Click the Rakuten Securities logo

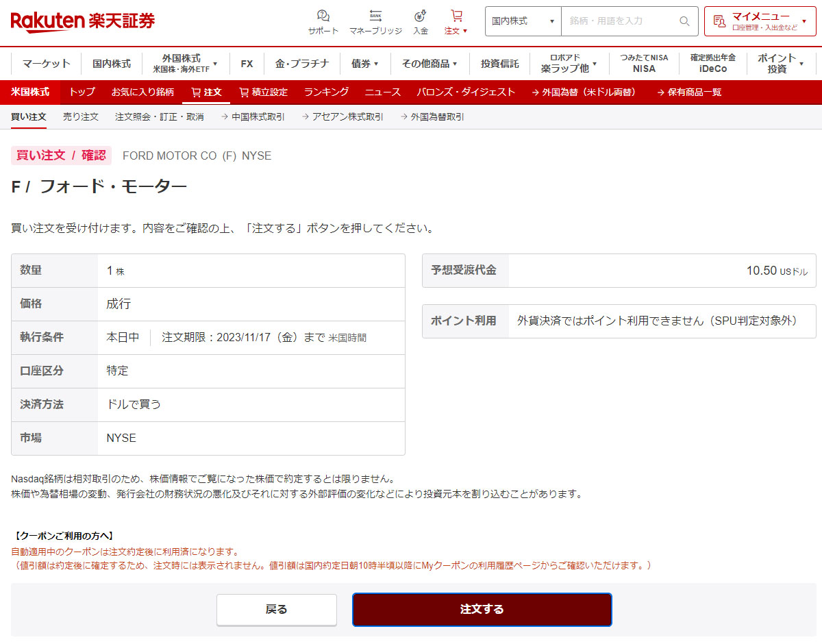83,21
